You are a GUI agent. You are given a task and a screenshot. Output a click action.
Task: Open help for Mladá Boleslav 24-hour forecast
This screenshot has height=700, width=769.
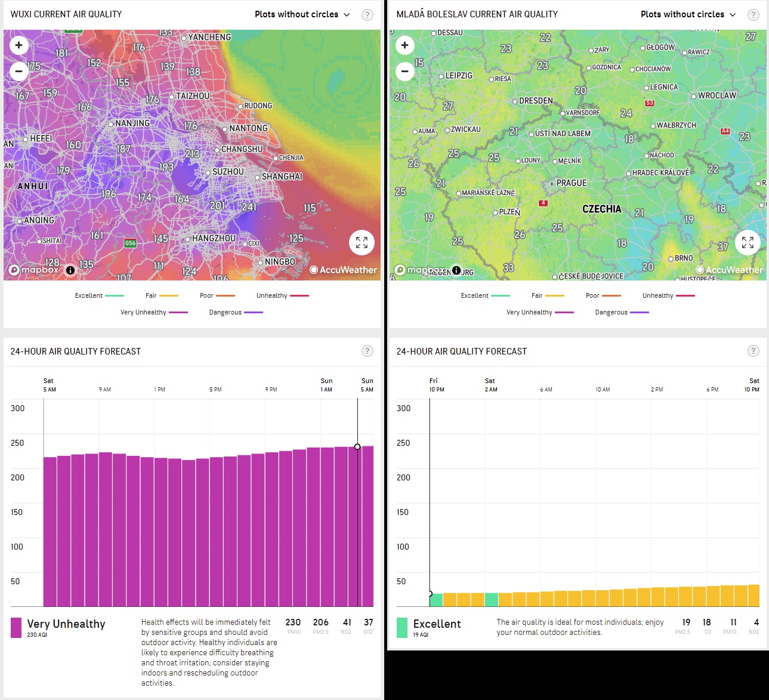point(753,351)
